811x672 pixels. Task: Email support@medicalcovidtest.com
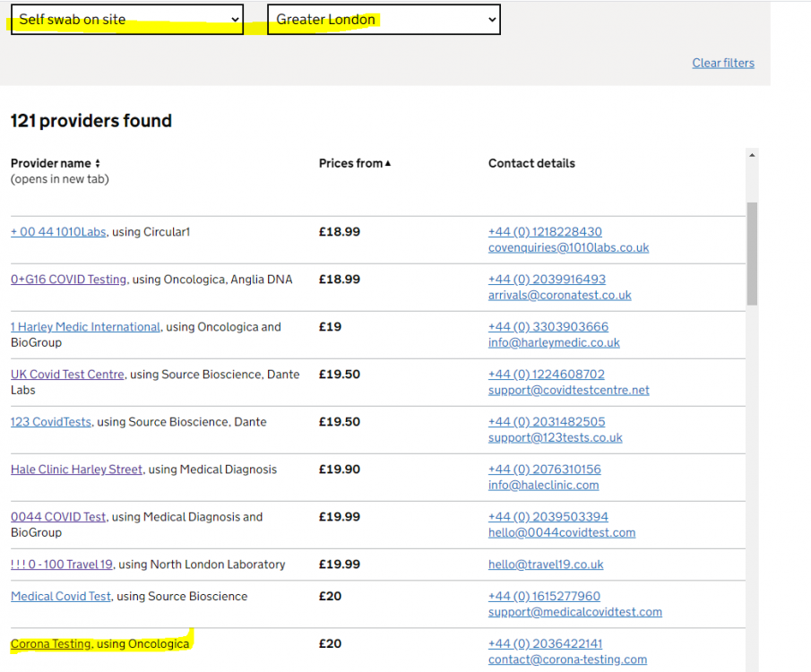point(575,613)
